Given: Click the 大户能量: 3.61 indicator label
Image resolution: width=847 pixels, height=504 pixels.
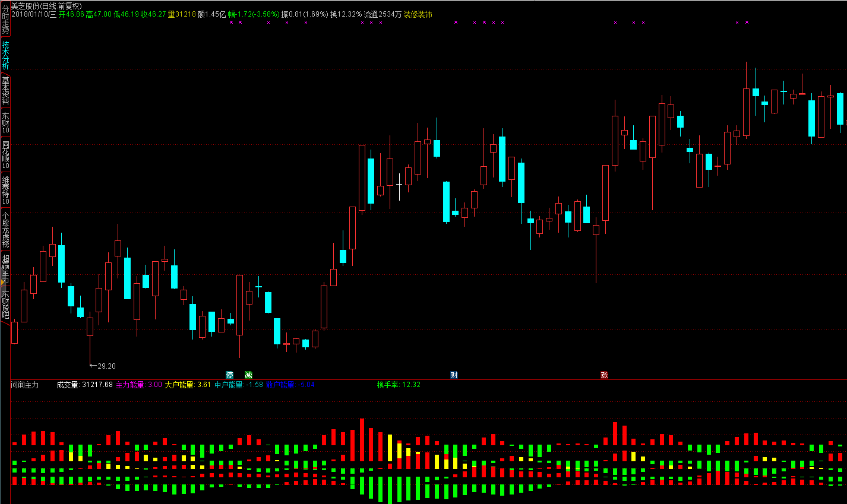Looking at the screenshot, I should point(188,385).
